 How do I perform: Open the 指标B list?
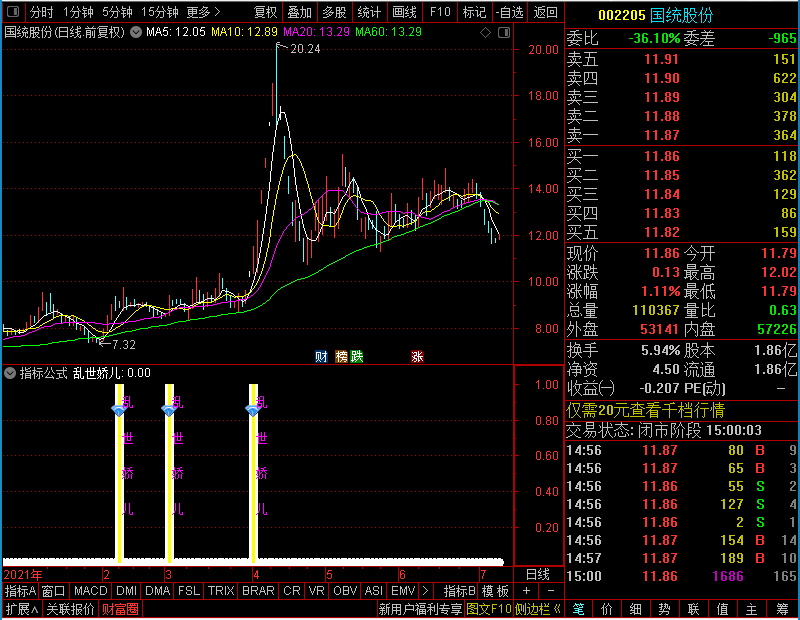coord(460,591)
